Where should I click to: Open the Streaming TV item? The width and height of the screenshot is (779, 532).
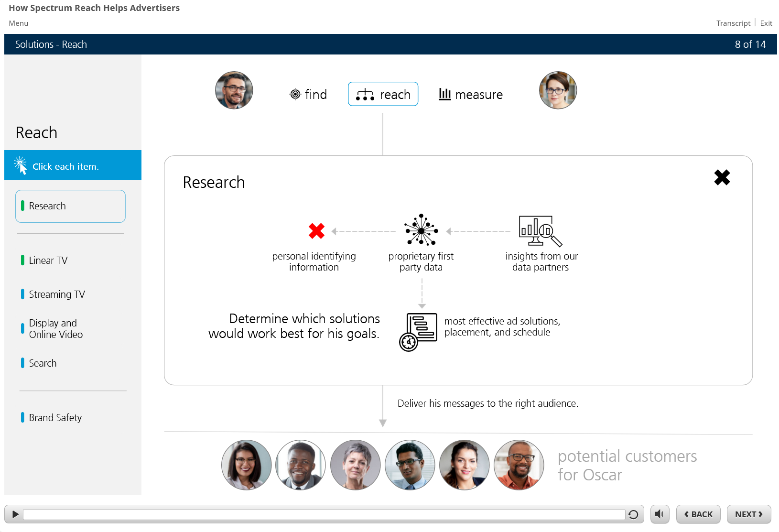[53, 294]
